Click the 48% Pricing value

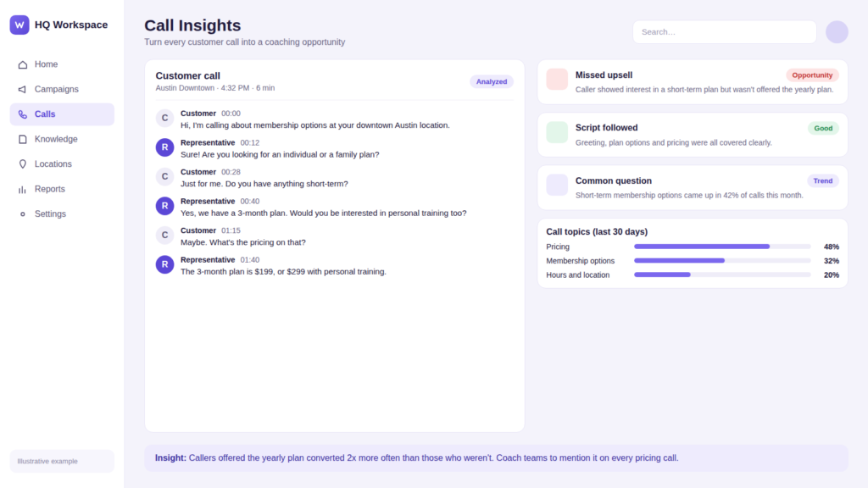831,247
